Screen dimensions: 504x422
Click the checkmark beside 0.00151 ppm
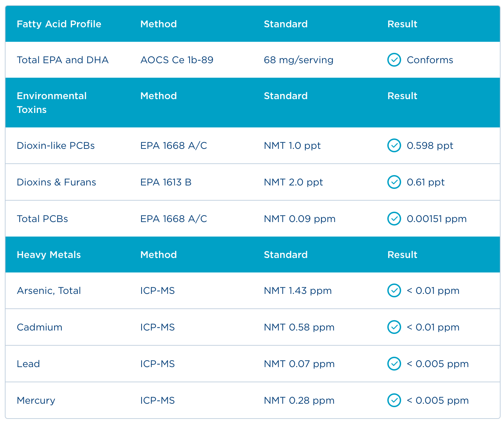[394, 219]
